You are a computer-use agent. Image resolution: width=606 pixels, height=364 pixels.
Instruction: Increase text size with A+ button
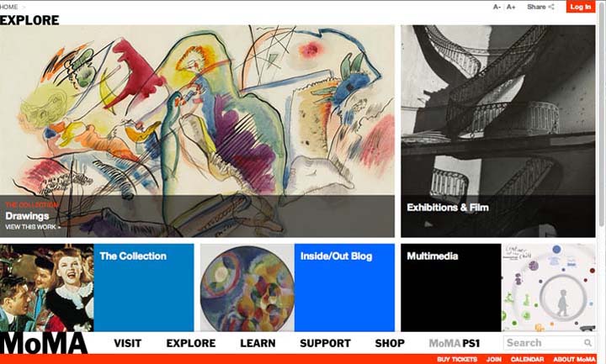point(511,7)
